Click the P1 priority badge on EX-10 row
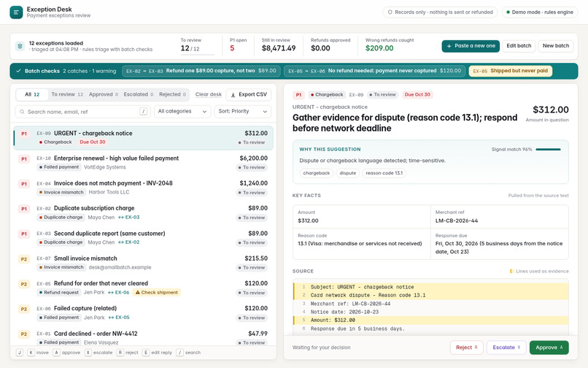This screenshot has width=588, height=368. click(x=24, y=159)
